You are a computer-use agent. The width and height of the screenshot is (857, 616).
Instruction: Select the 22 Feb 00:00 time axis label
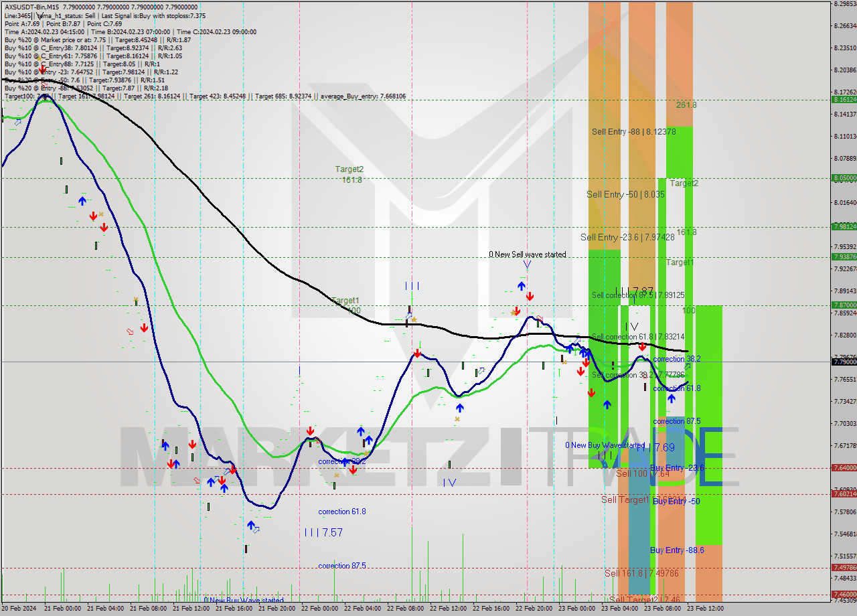coord(319,609)
